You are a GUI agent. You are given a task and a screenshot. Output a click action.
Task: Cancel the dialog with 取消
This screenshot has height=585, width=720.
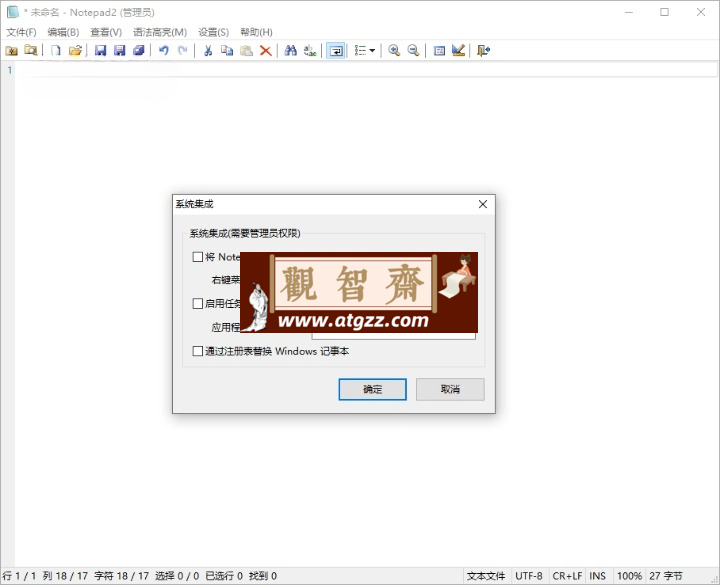(x=450, y=389)
